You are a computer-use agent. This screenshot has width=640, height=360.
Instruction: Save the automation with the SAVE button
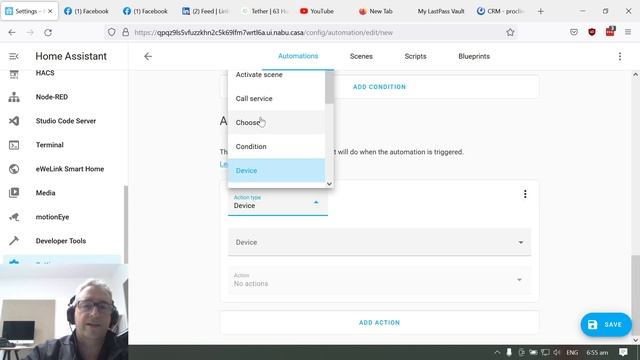[x=606, y=324]
